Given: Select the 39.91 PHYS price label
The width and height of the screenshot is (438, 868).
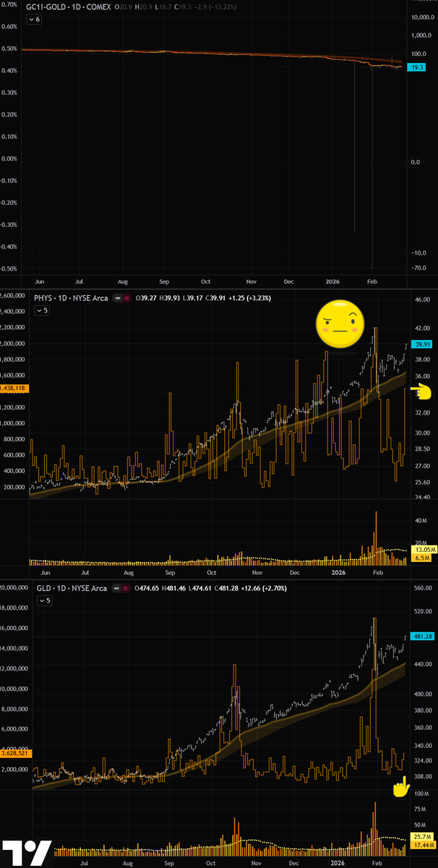Looking at the screenshot, I should coord(420,344).
